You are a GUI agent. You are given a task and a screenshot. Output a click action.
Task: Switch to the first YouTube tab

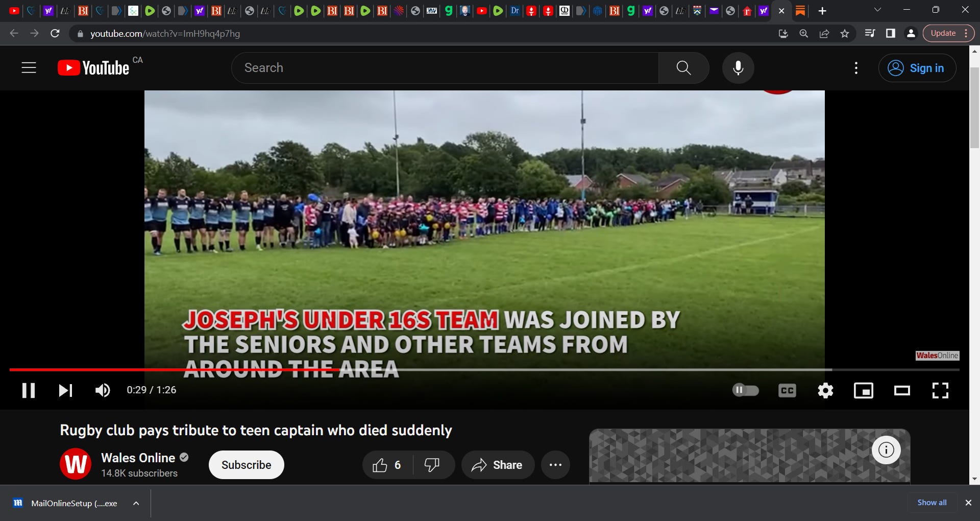tap(14, 11)
